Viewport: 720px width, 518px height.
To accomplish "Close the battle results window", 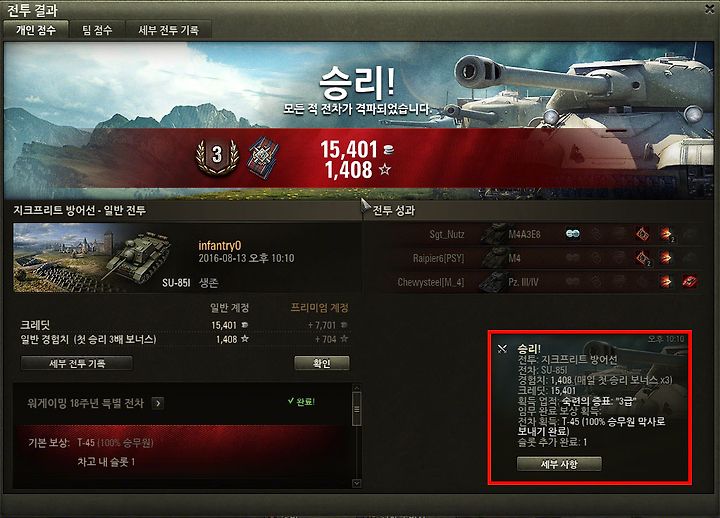I will (709, 9).
